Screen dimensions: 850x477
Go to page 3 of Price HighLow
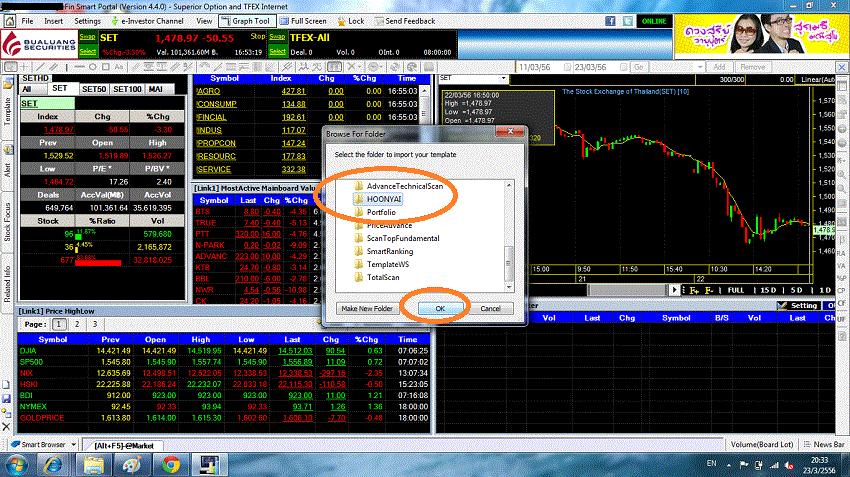pos(95,324)
